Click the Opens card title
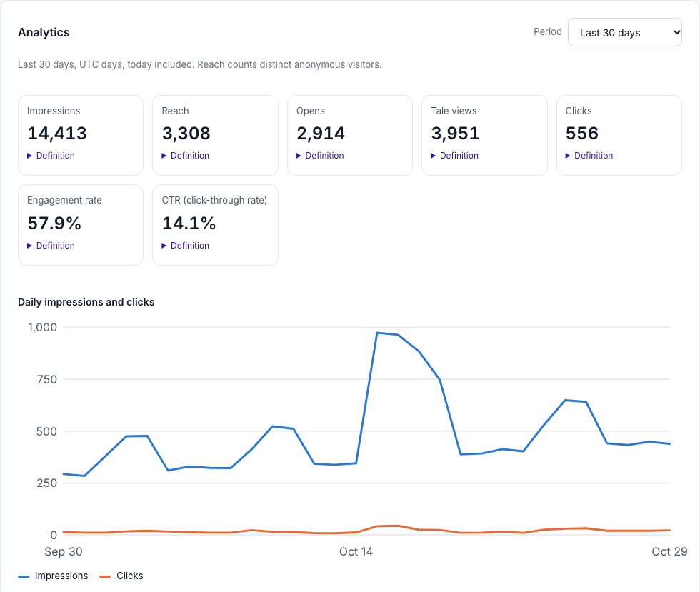Image resolution: width=700 pixels, height=592 pixels. pyautogui.click(x=310, y=111)
